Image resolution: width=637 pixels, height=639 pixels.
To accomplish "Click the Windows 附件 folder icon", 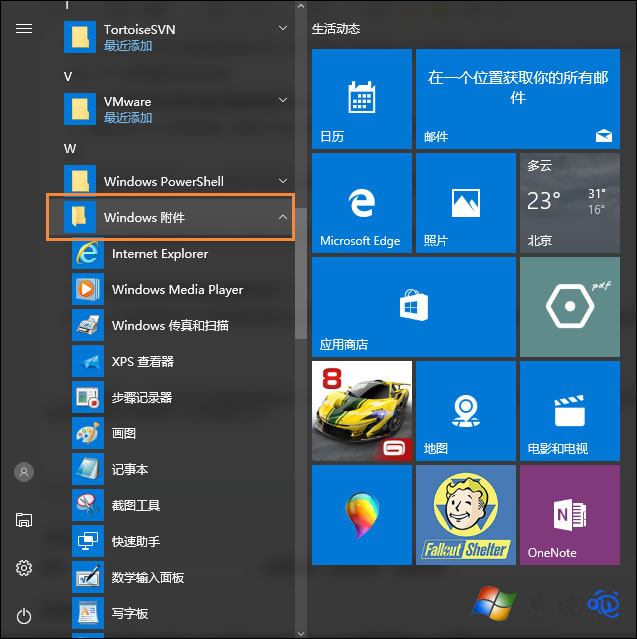I will coord(80,217).
